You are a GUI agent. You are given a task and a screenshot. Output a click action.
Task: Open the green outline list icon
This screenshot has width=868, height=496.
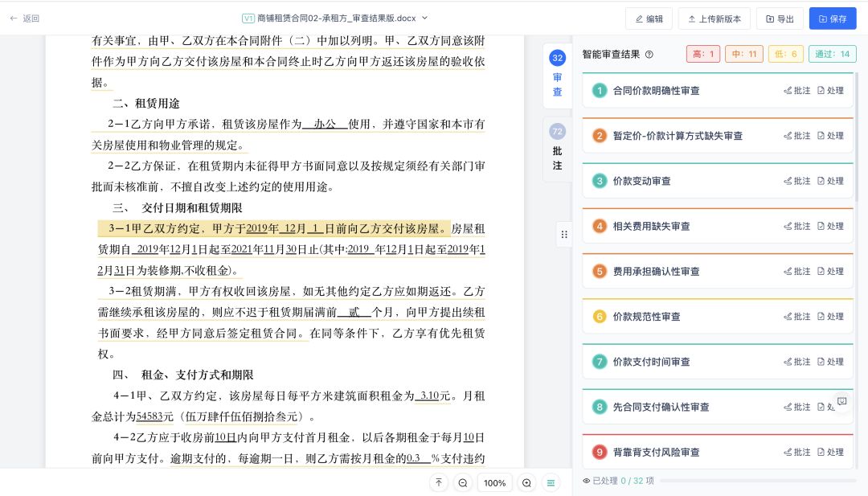coord(551,483)
